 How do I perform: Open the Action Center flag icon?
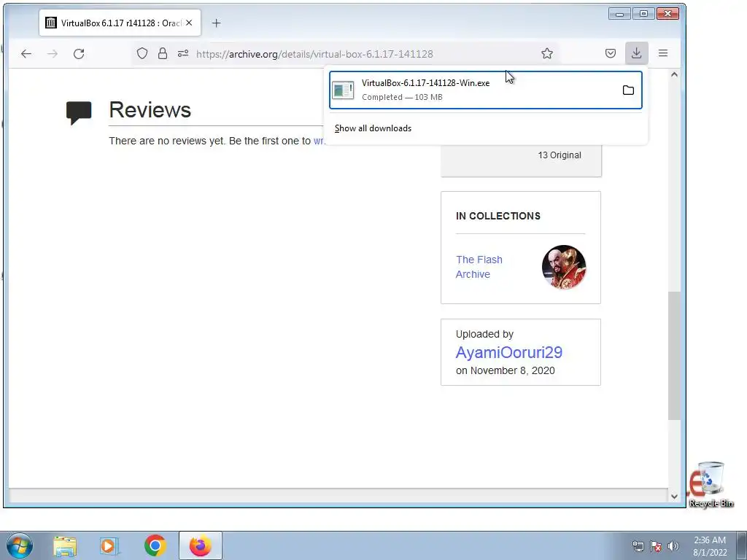[656, 546]
